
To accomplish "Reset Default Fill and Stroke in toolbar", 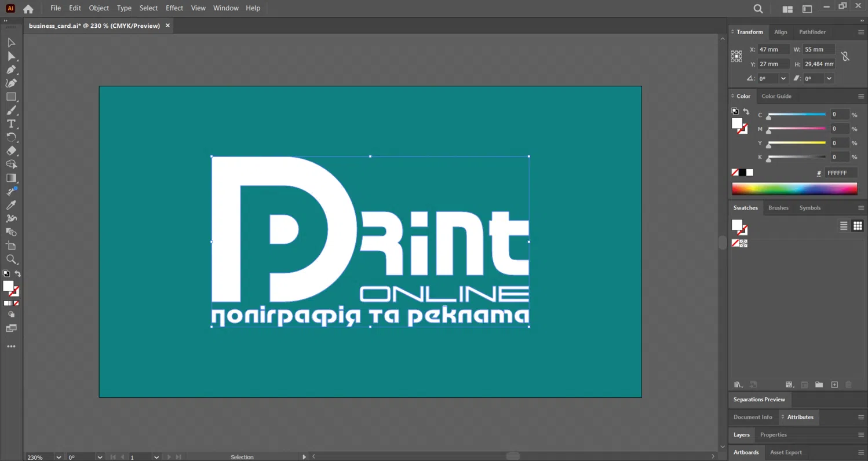I will pyautogui.click(x=6, y=274).
